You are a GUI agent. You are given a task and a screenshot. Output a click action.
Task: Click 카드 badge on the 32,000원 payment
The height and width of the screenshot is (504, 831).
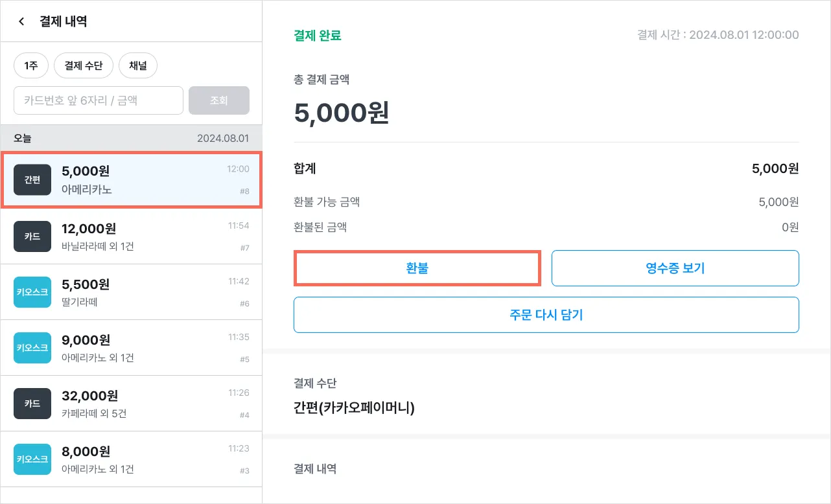tap(32, 404)
